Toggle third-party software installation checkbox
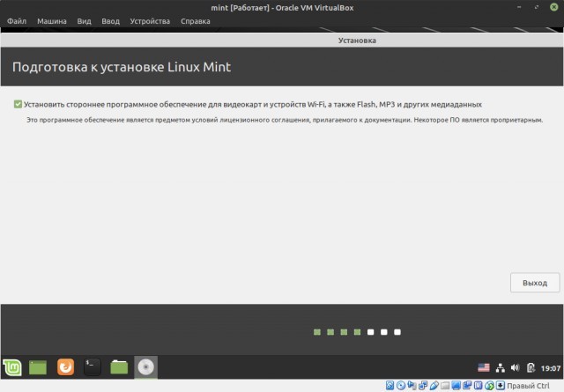Image resolution: width=564 pixels, height=392 pixels. (x=18, y=104)
